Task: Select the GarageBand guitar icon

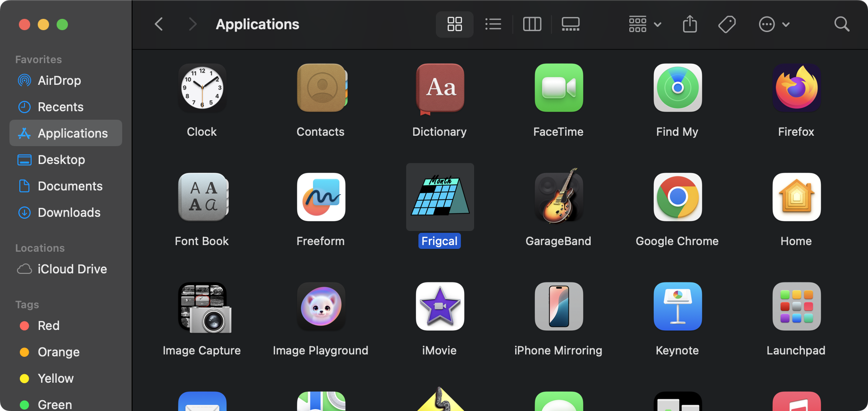Action: (x=559, y=196)
